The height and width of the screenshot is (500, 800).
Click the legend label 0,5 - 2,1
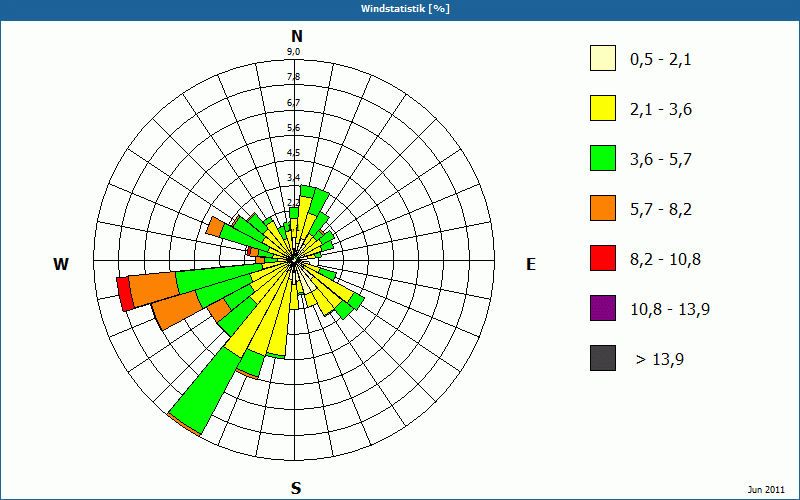point(661,60)
